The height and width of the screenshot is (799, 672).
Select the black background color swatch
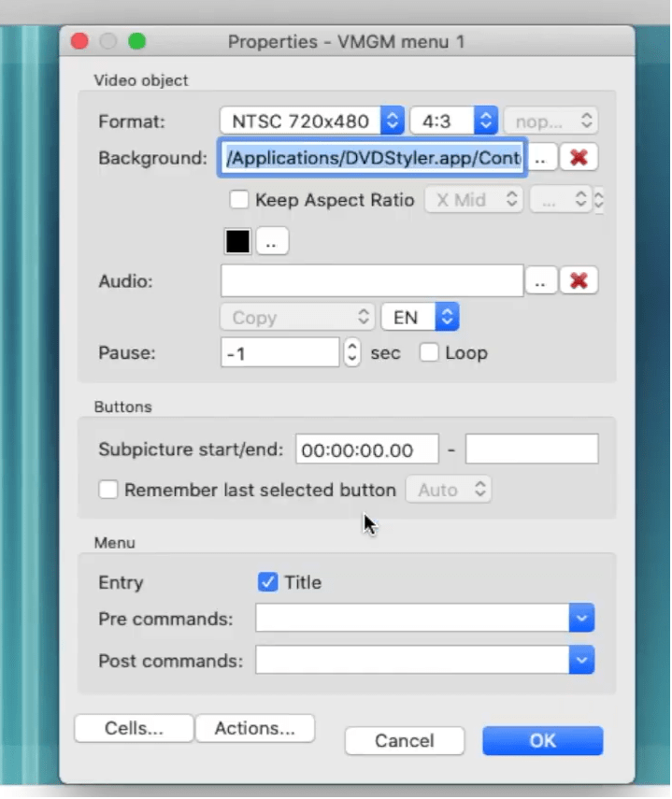237,241
